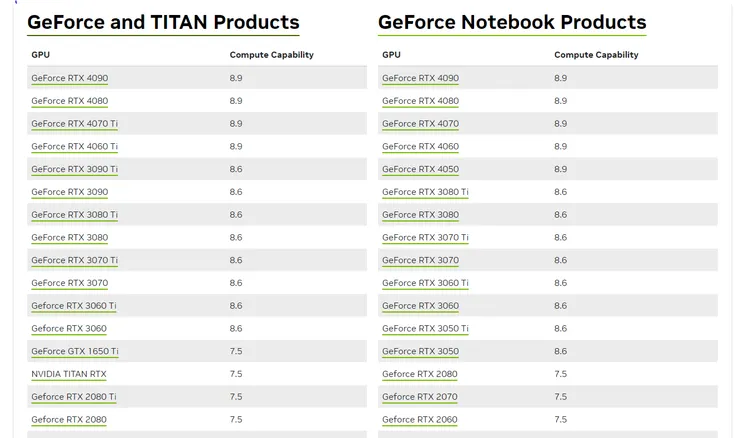Open GeForce RTX 4080 link in Notebook table
Image resolution: width=740 pixels, height=438 pixels.
pyautogui.click(x=420, y=101)
